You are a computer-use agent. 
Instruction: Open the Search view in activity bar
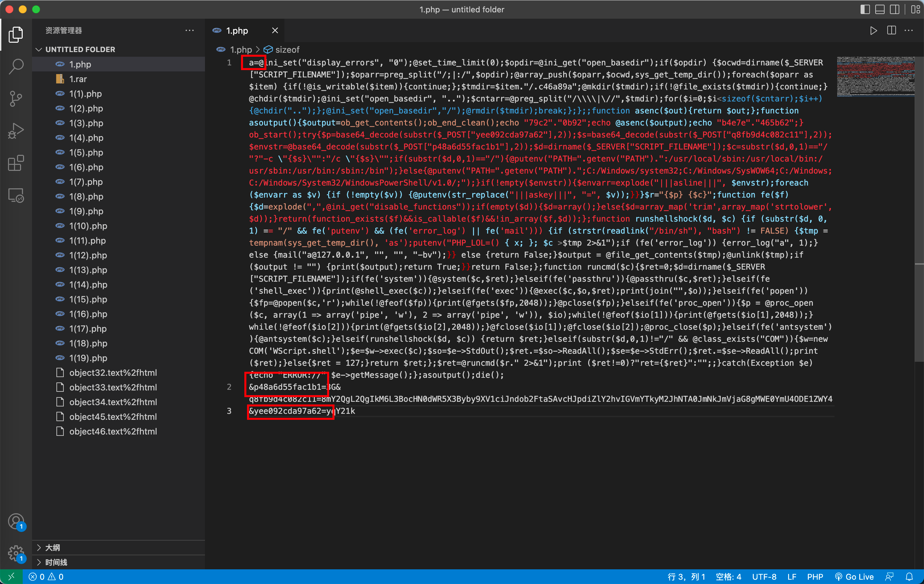[16, 66]
